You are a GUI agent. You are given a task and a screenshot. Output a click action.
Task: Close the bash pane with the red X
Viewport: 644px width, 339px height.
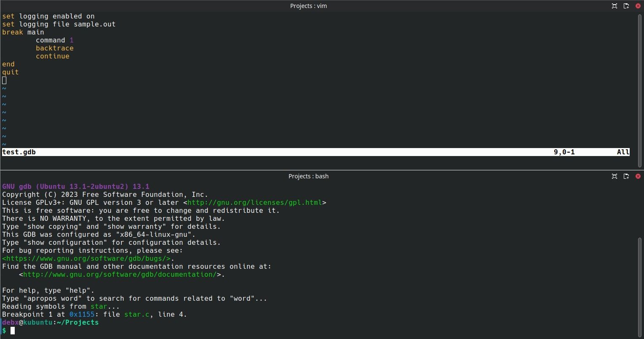pyautogui.click(x=638, y=176)
